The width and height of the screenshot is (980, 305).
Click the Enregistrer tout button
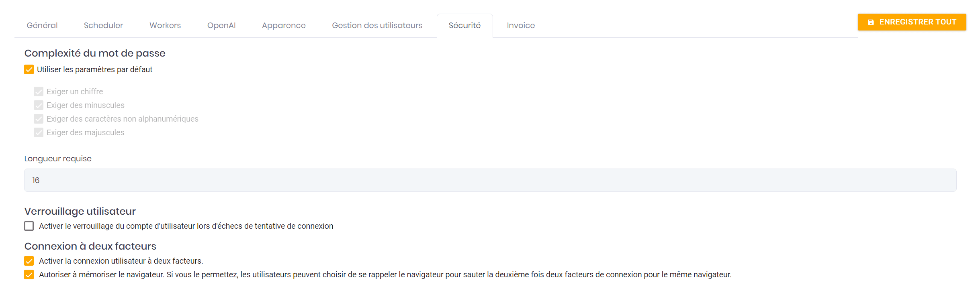pos(912,22)
